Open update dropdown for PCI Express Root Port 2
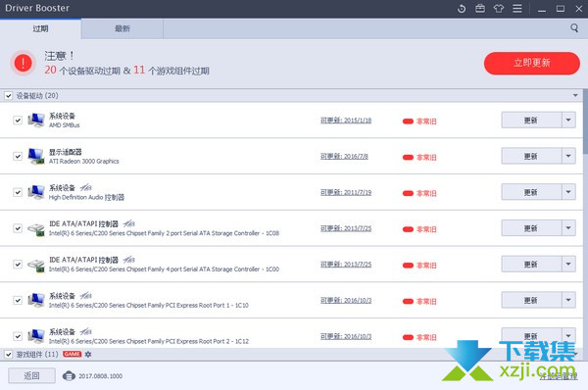The width and height of the screenshot is (588, 390). click(x=568, y=336)
